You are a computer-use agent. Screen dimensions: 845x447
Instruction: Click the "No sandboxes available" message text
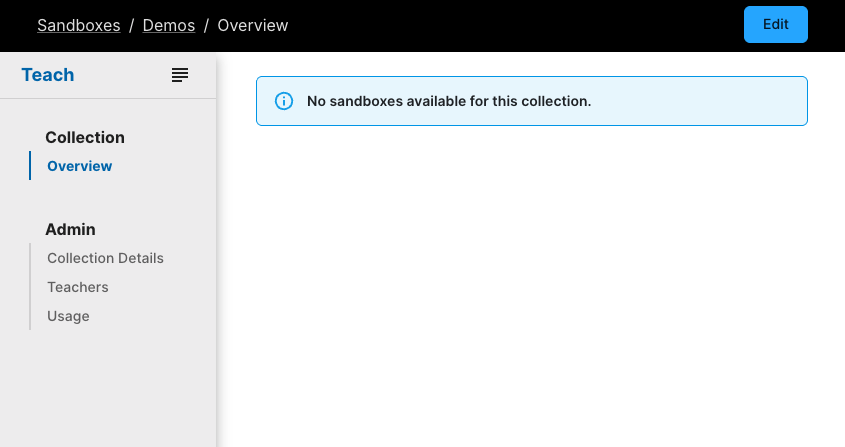pos(449,101)
